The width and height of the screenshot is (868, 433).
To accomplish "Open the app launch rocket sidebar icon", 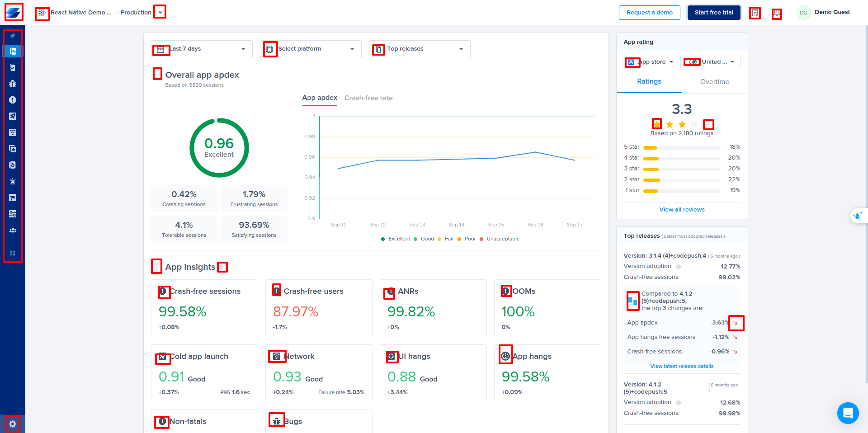I will 13,116.
